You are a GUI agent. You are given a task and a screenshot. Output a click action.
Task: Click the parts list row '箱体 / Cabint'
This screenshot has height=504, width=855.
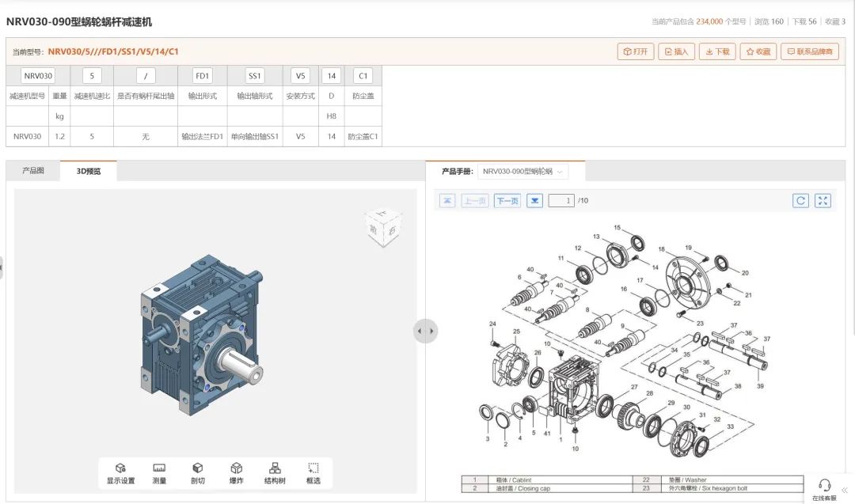(x=547, y=480)
